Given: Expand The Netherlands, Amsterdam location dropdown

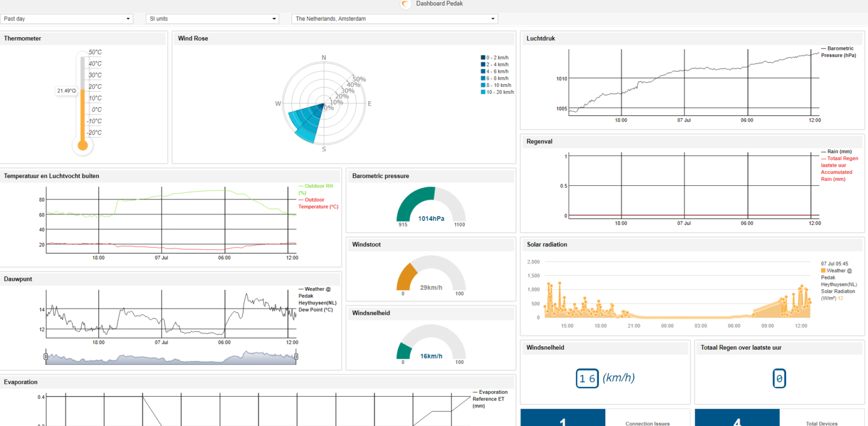Looking at the screenshot, I should (394, 19).
